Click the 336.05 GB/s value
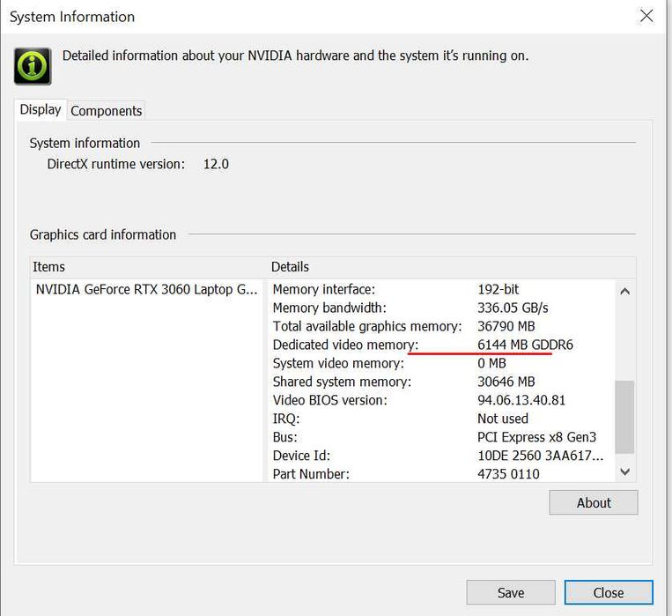The width and height of the screenshot is (672, 616). coord(513,308)
